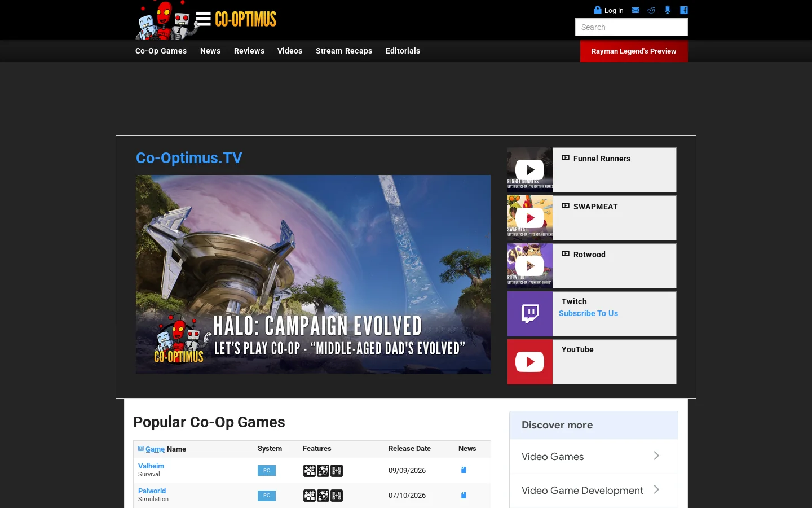
Task: Click the Funnel Runners video title
Action: [x=602, y=159]
